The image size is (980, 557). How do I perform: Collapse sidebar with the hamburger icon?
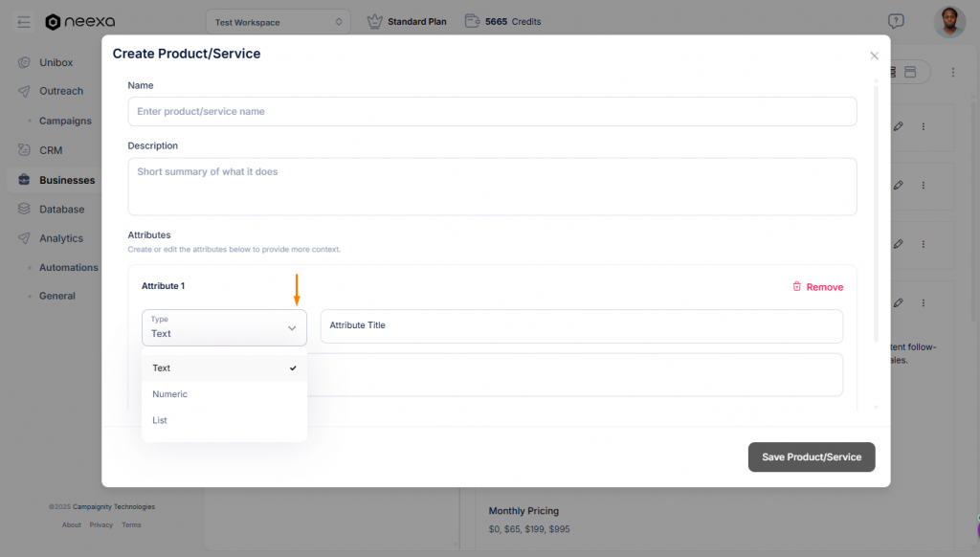coord(24,22)
